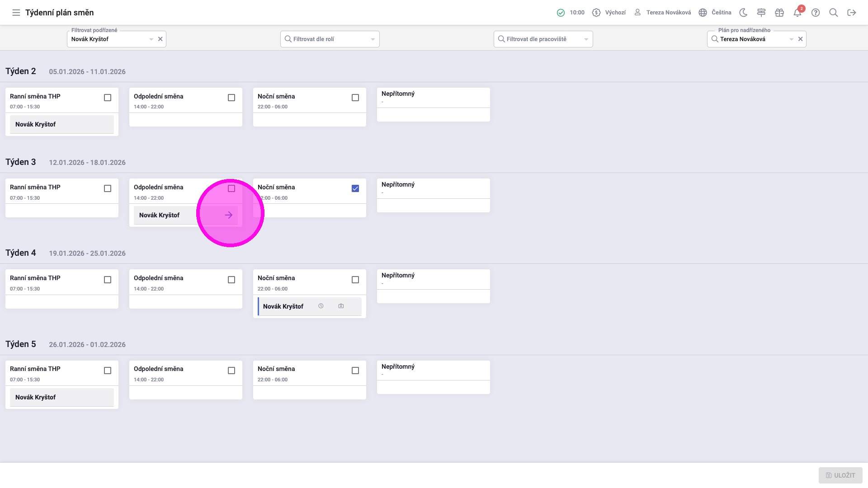Check Ranní směna THP box in Týden 2
Image resolution: width=868 pixels, height=488 pixels.
pos(108,98)
